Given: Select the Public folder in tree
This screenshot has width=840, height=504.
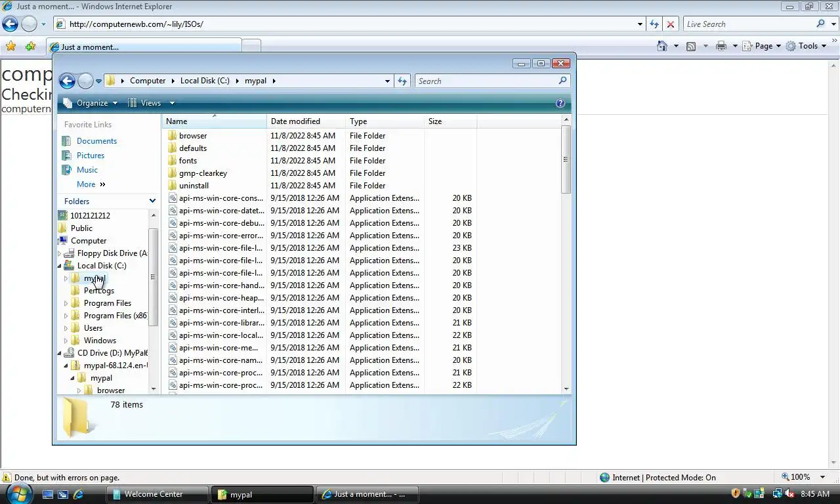Looking at the screenshot, I should tap(81, 228).
